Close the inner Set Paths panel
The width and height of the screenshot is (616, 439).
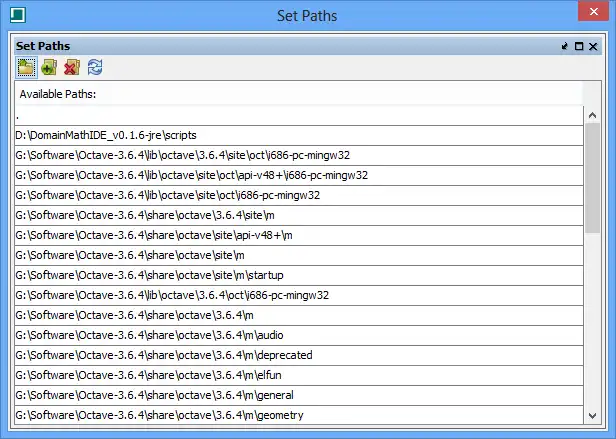click(593, 46)
